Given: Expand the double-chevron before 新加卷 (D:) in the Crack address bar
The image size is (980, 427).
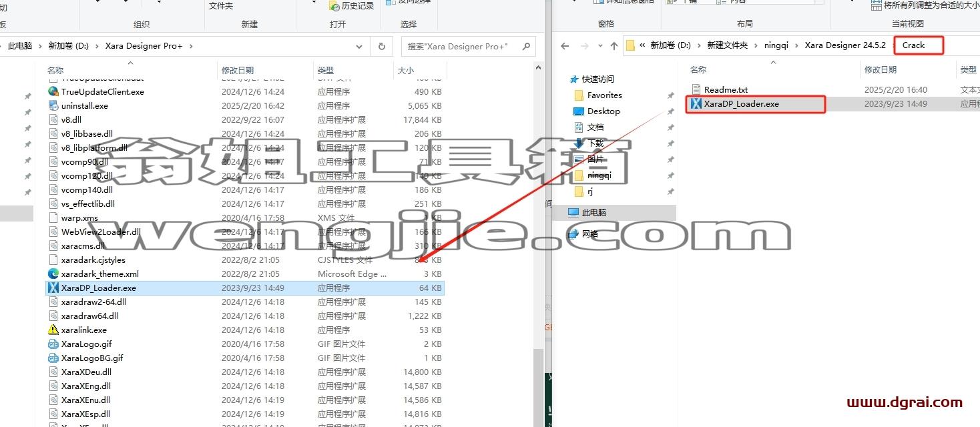Looking at the screenshot, I should 642,45.
